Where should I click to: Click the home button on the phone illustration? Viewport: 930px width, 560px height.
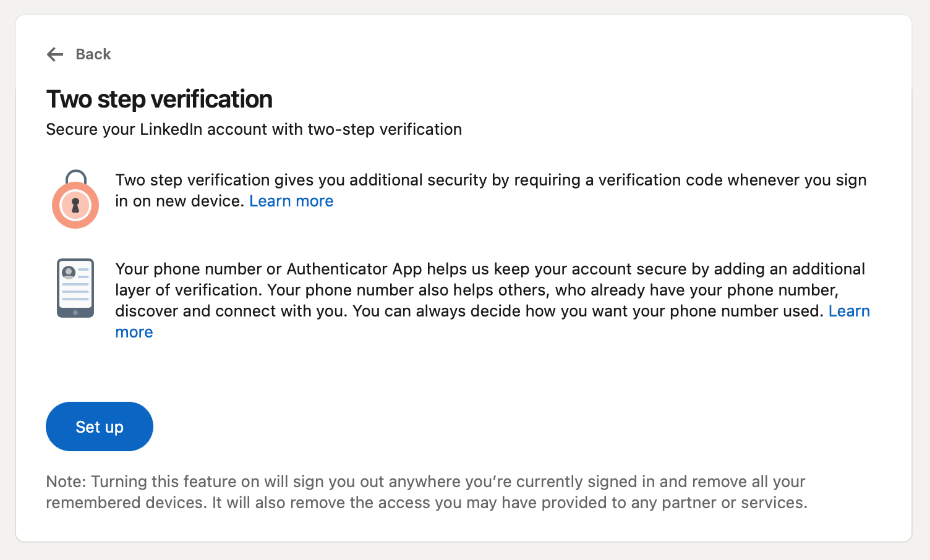pyautogui.click(x=75, y=312)
